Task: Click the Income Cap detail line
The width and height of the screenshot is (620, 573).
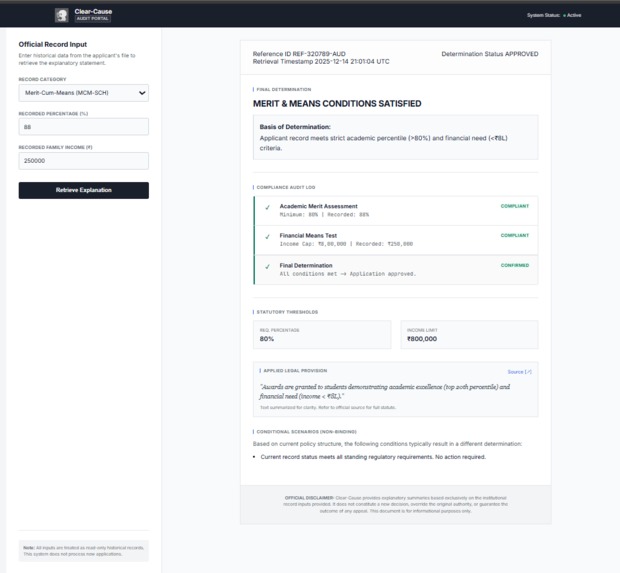Action: pyautogui.click(x=346, y=244)
